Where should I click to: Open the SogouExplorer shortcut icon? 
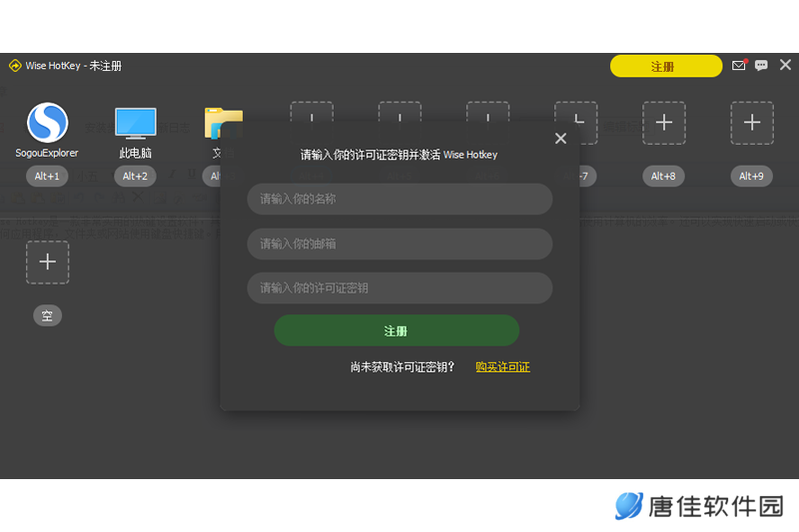(47, 123)
